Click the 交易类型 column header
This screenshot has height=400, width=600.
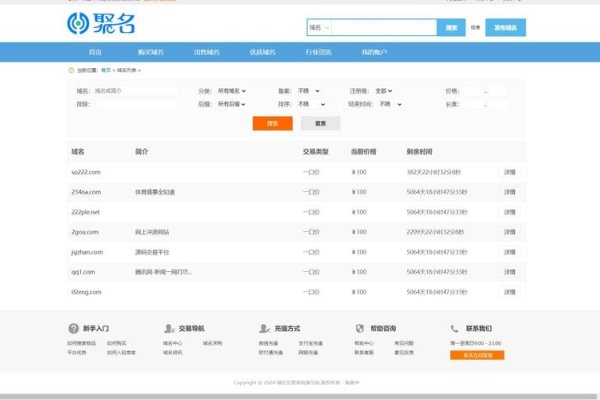[316, 152]
